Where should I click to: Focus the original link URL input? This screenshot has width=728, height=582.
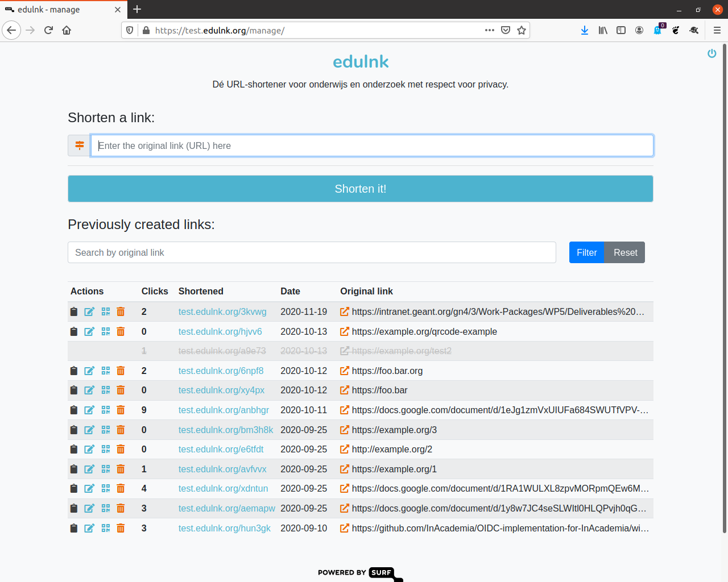[x=372, y=145]
